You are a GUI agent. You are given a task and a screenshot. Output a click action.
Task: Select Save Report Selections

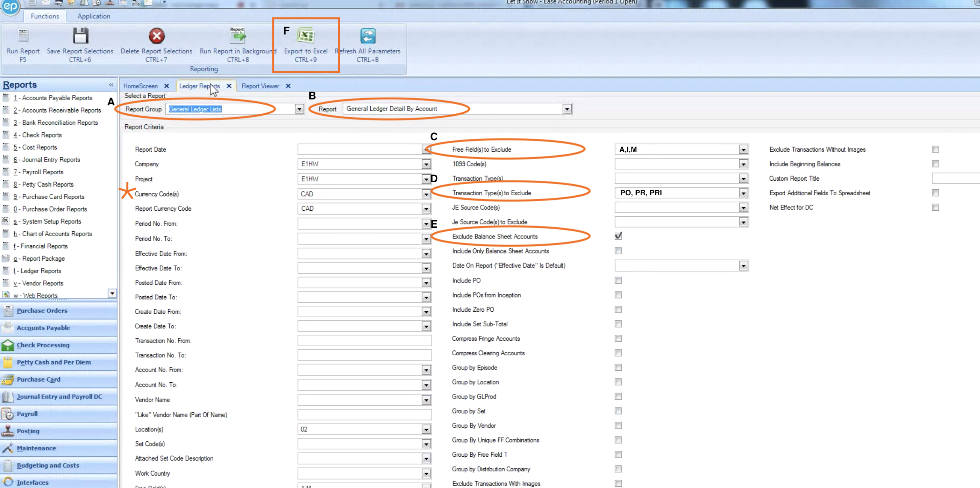coord(80,44)
